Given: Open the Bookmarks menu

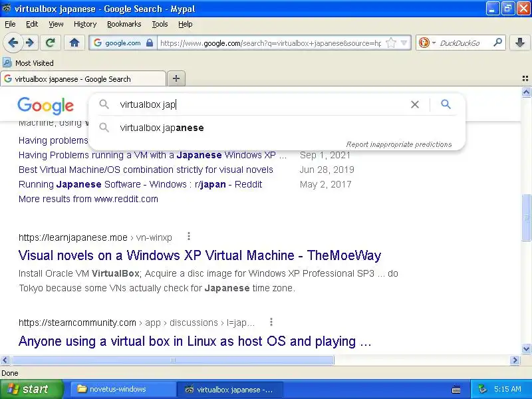Looking at the screenshot, I should [x=124, y=24].
